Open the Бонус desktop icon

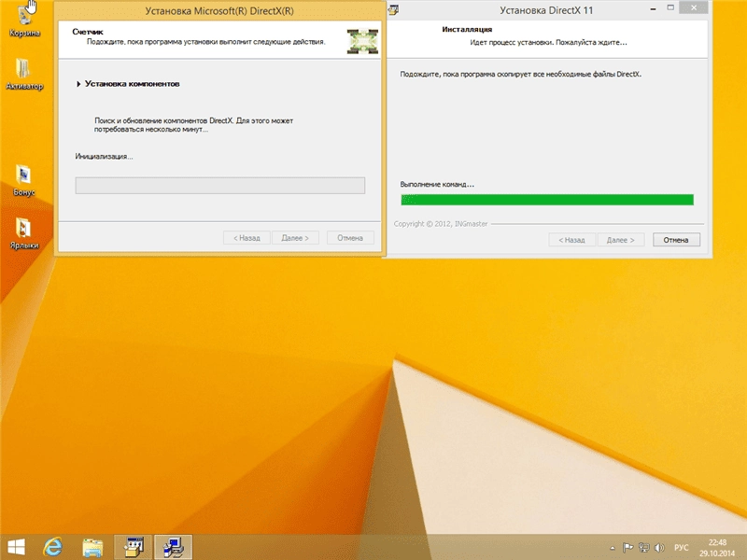click(x=24, y=180)
